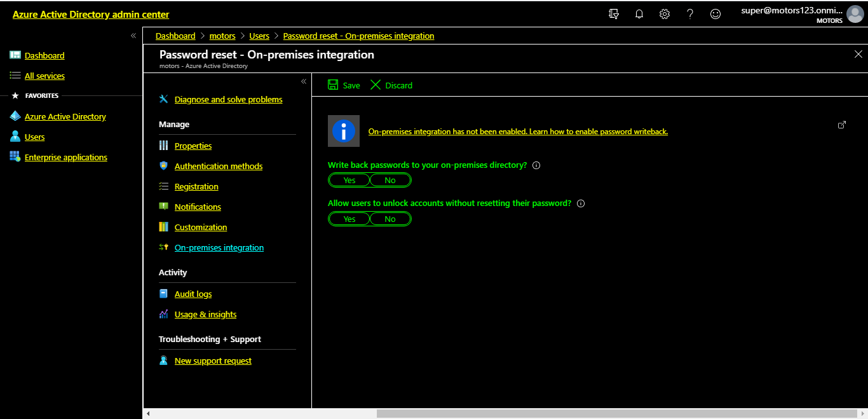This screenshot has width=868, height=419.
Task: Click the All services list icon
Action: tap(15, 76)
